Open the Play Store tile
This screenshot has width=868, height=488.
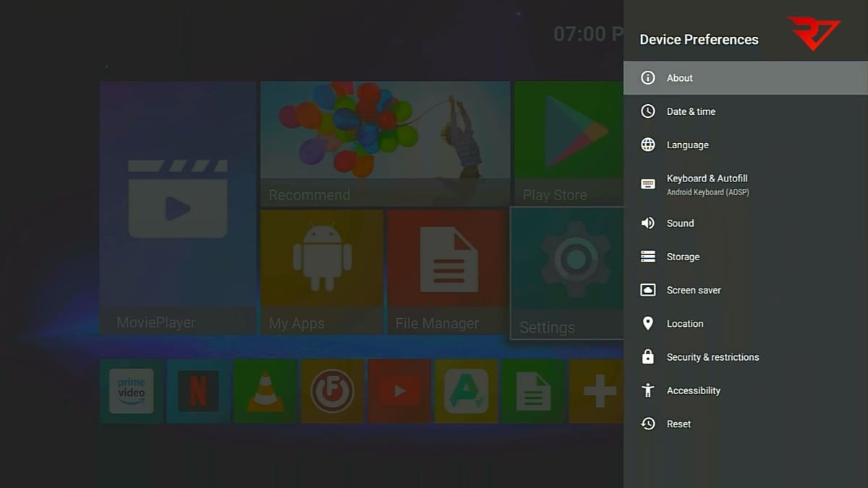(569, 144)
